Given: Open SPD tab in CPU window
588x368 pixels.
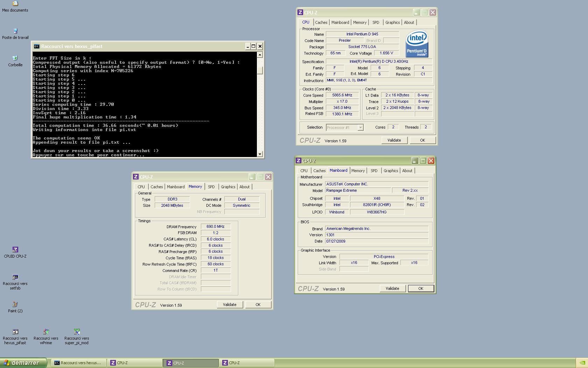Looking at the screenshot, I should point(376,22).
